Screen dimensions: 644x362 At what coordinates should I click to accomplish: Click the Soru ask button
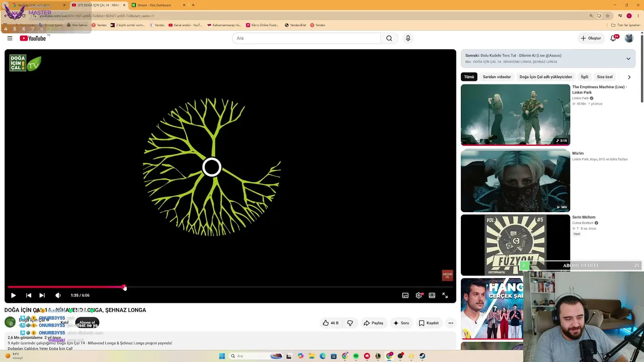pyautogui.click(x=401, y=323)
